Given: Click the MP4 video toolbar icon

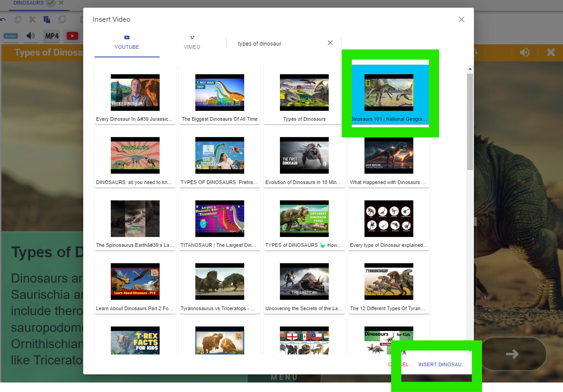Looking at the screenshot, I should pyautogui.click(x=52, y=36).
